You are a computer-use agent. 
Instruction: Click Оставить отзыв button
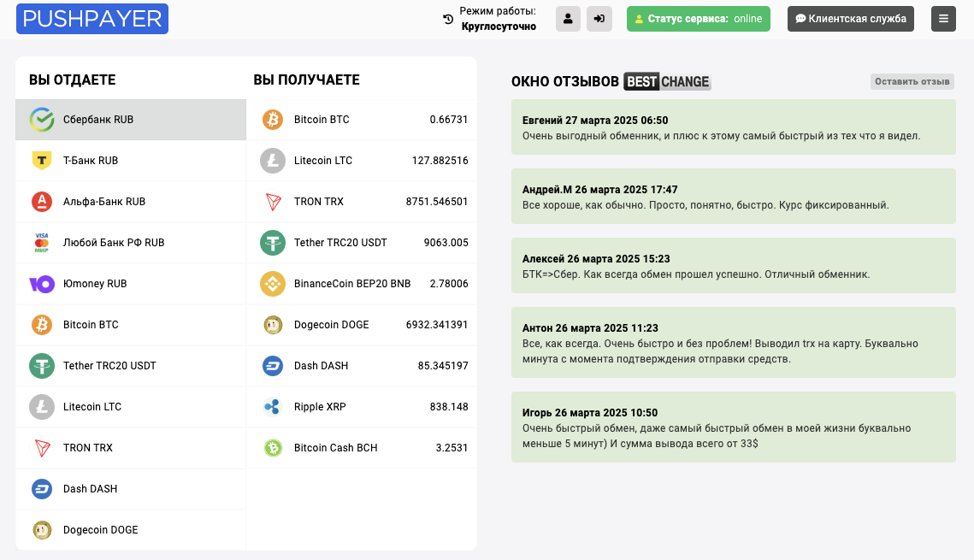click(912, 81)
